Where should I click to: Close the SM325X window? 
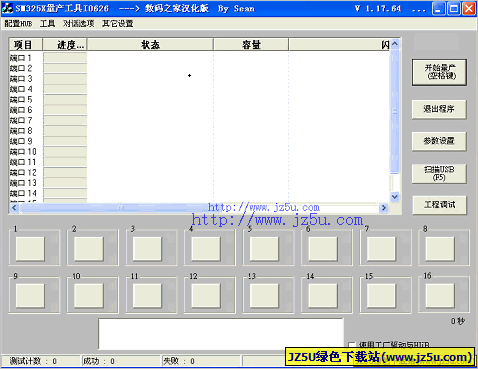tap(469, 8)
